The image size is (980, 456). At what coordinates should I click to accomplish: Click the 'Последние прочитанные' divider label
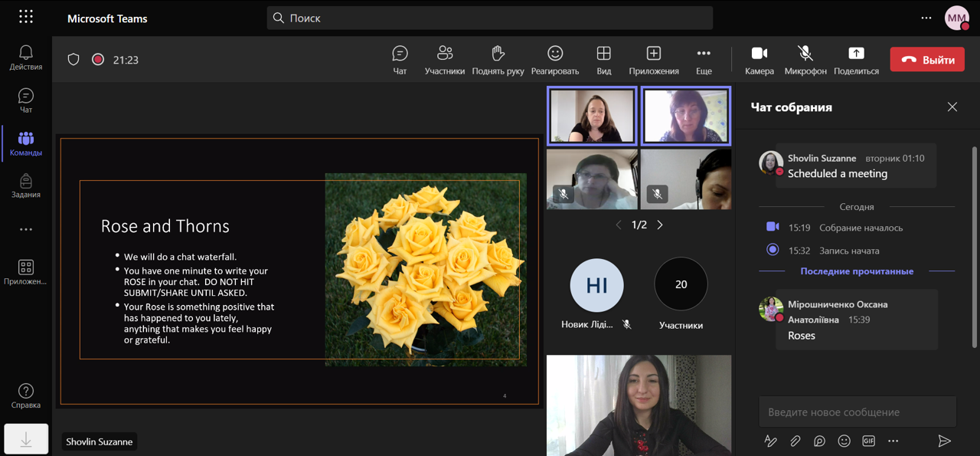click(857, 271)
